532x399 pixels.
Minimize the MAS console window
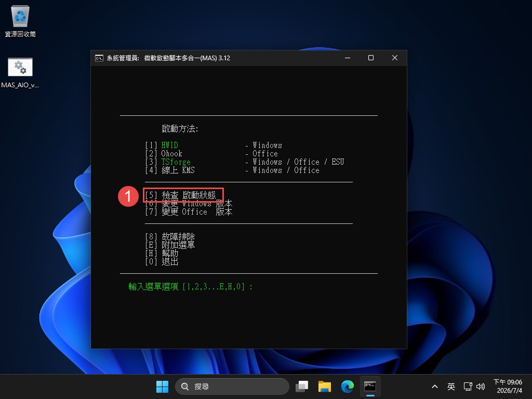coord(348,58)
